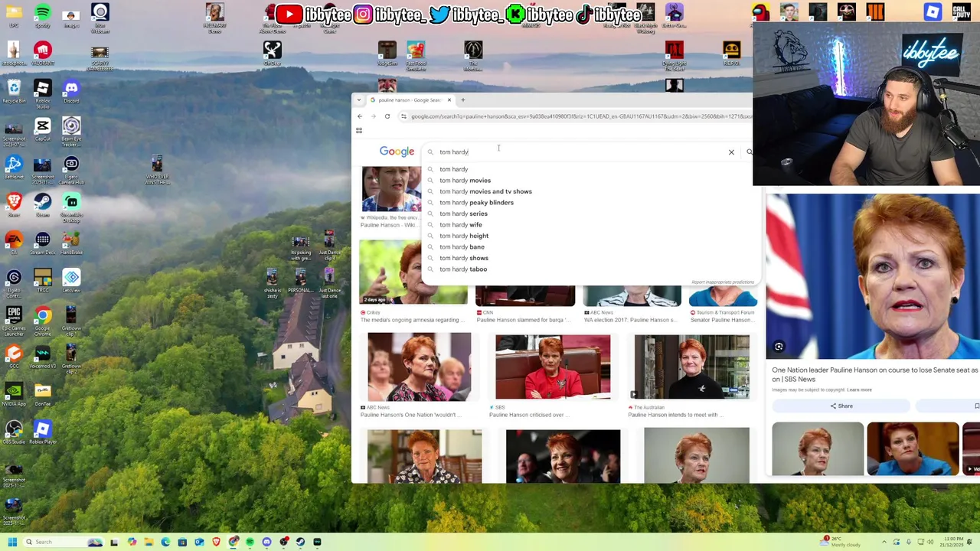Launch Roblox Studio from desktop
Screen dimensions: 980x551
42,93
